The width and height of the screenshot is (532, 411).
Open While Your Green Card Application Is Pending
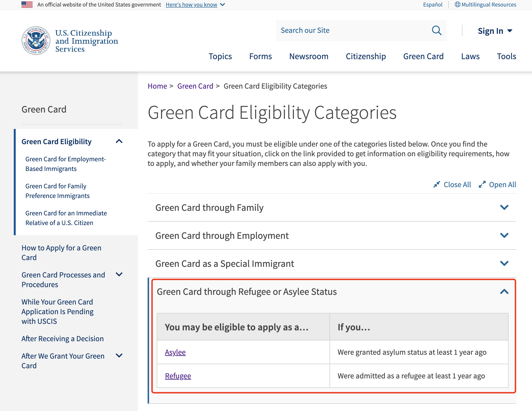pos(58,312)
